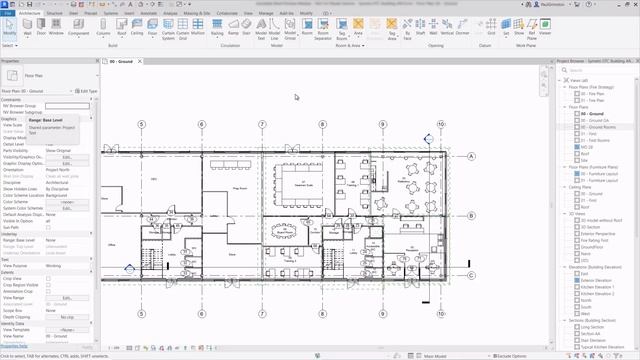Viewport: 640px width, 360px height.
Task: Collapse Floor Plans (Fire Strategy) node
Action: [x=565, y=87]
